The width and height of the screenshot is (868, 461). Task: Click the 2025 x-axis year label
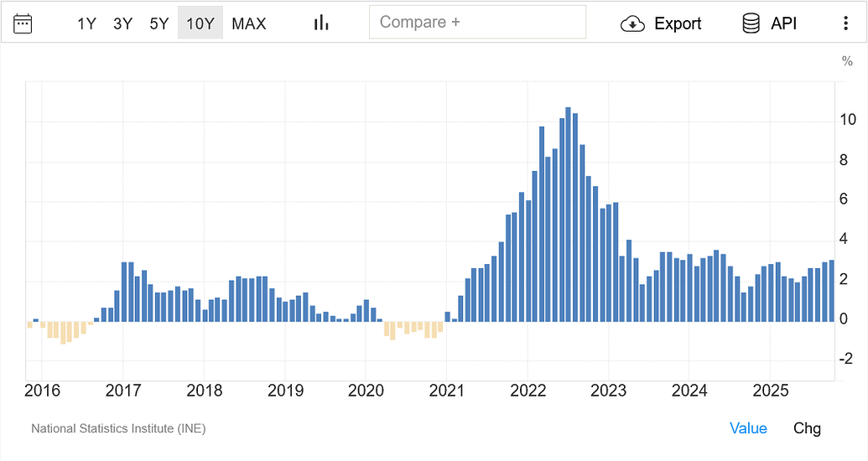[x=771, y=391]
